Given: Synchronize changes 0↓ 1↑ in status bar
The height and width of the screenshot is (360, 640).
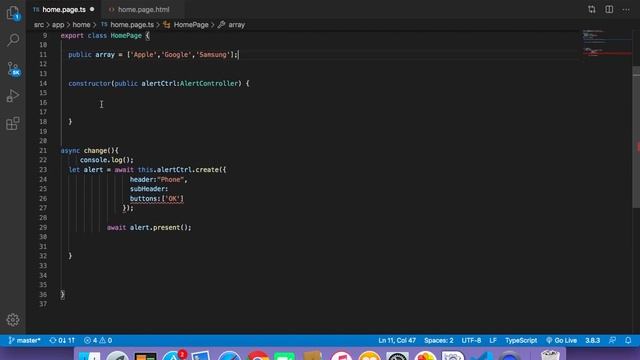Looking at the screenshot, I should [x=62, y=340].
